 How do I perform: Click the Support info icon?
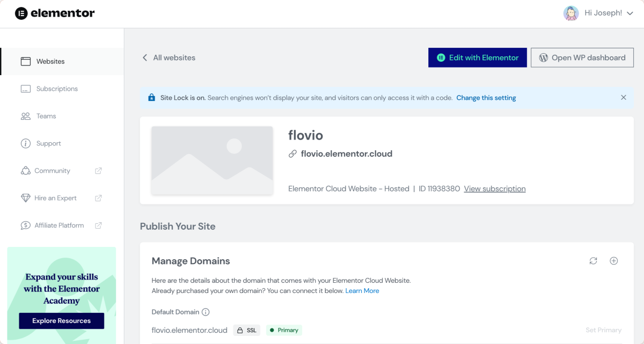[x=26, y=143]
